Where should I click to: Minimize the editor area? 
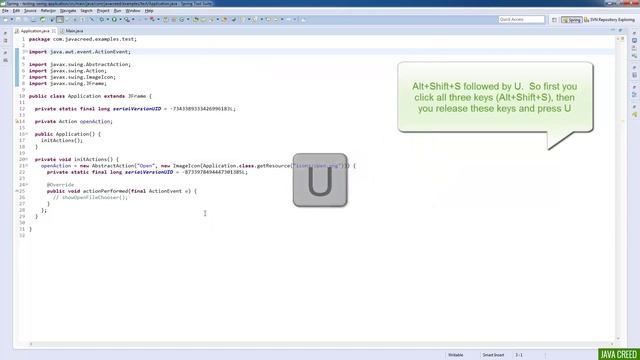(x=612, y=30)
